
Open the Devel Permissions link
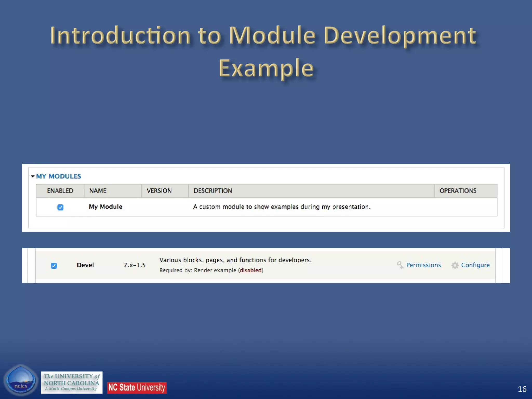[x=423, y=265]
